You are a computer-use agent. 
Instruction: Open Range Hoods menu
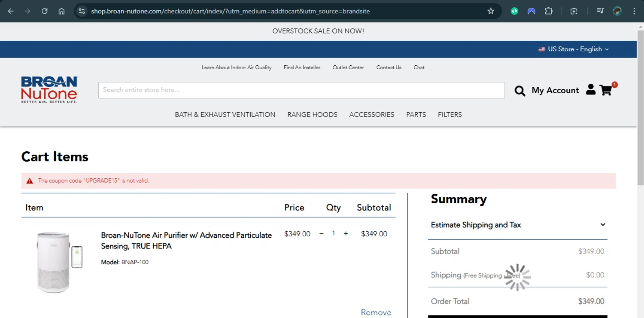point(312,115)
